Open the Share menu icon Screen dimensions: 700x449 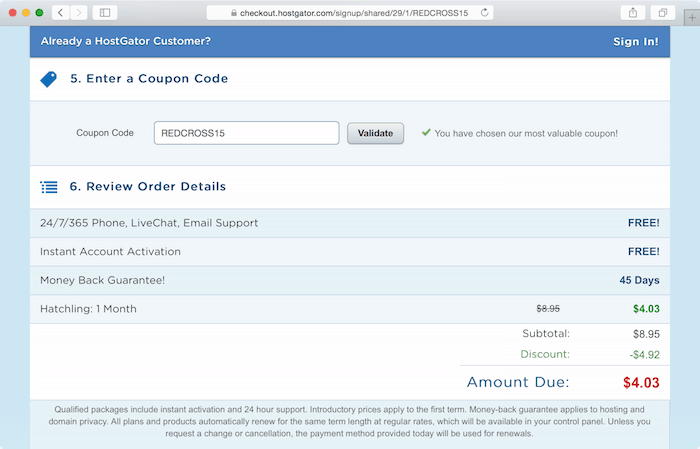coord(633,12)
